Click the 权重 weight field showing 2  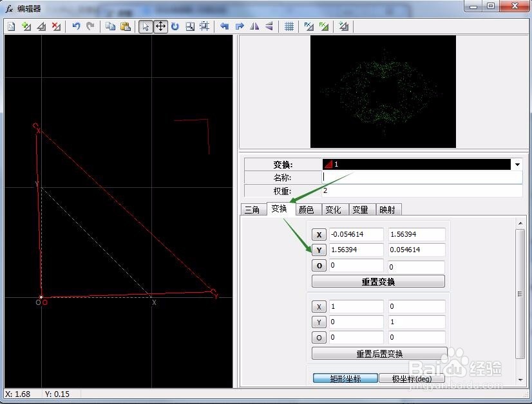[422, 191]
